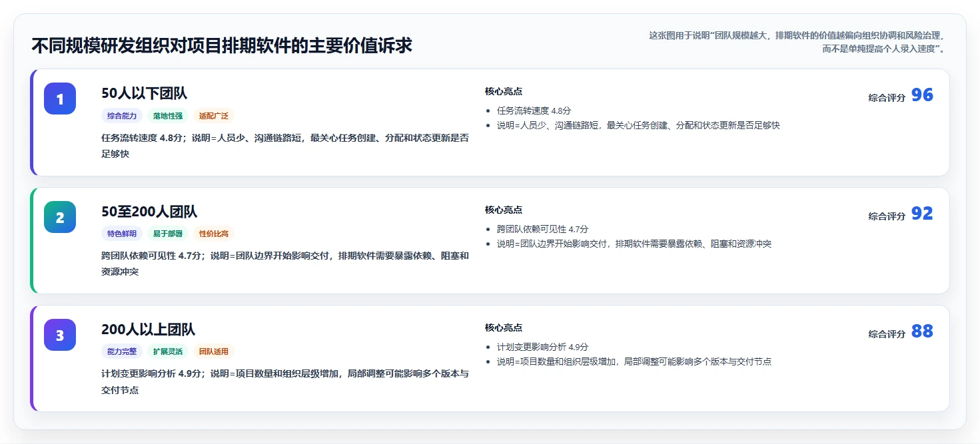This screenshot has width=980, height=444.
Task: Click the score 88 value
Action: coord(922,332)
